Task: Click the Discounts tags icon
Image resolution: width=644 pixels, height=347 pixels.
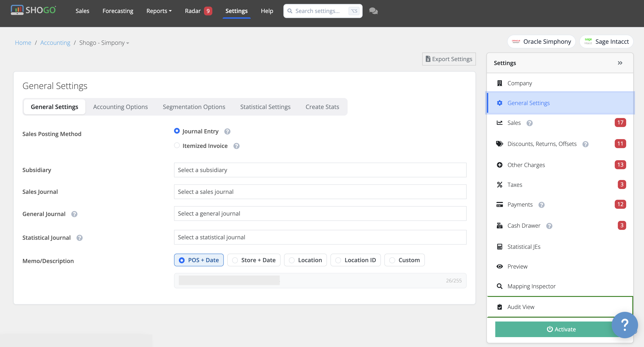Action: tap(499, 144)
